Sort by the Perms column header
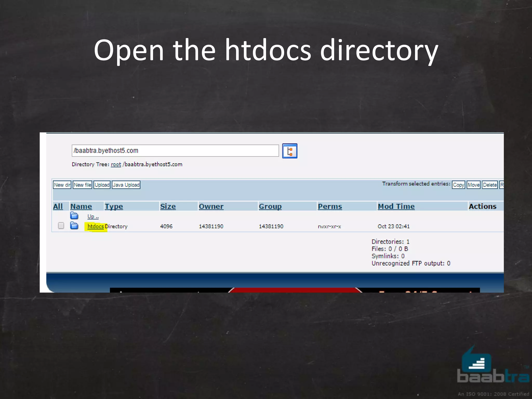This screenshot has height=399, width=532. tap(330, 206)
